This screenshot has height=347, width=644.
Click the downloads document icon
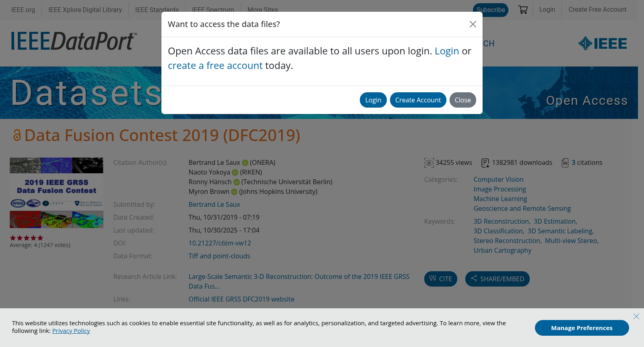click(x=485, y=163)
